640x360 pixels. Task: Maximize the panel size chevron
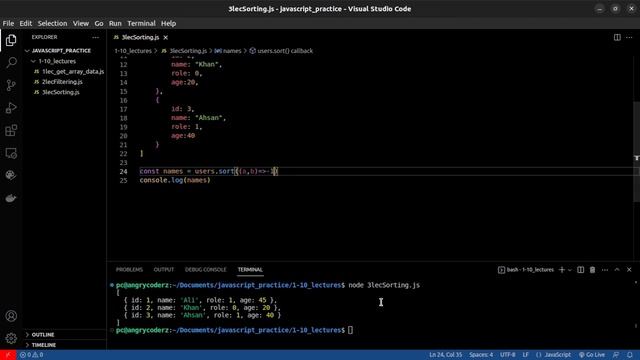(617, 270)
